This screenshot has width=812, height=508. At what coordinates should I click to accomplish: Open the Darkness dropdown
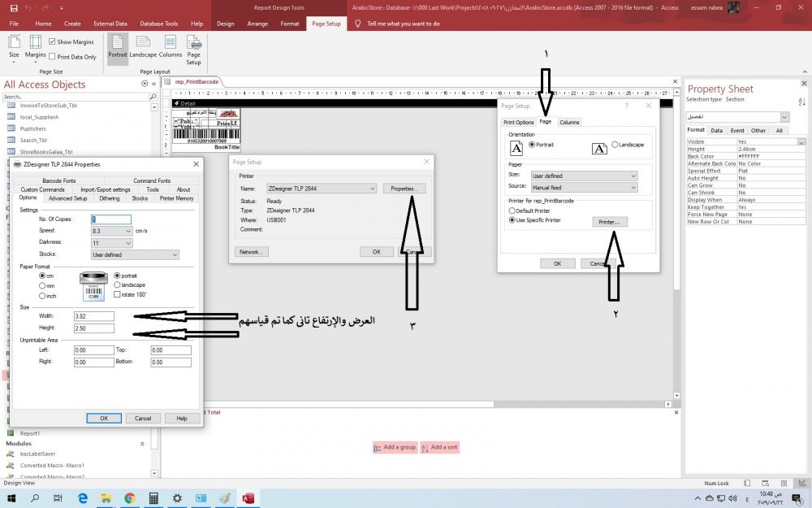[x=128, y=242]
